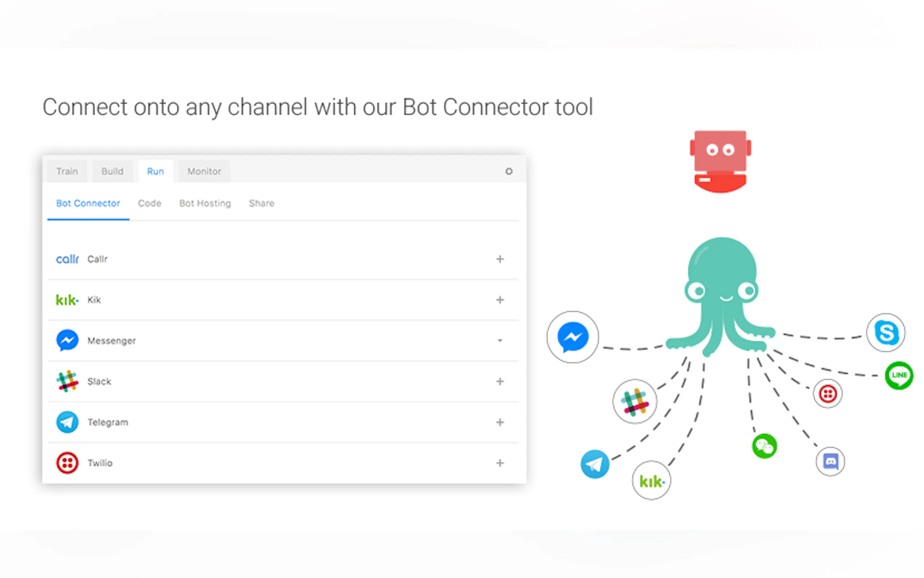
Task: Go to the Bot Hosting sub-tab
Action: coord(205,203)
